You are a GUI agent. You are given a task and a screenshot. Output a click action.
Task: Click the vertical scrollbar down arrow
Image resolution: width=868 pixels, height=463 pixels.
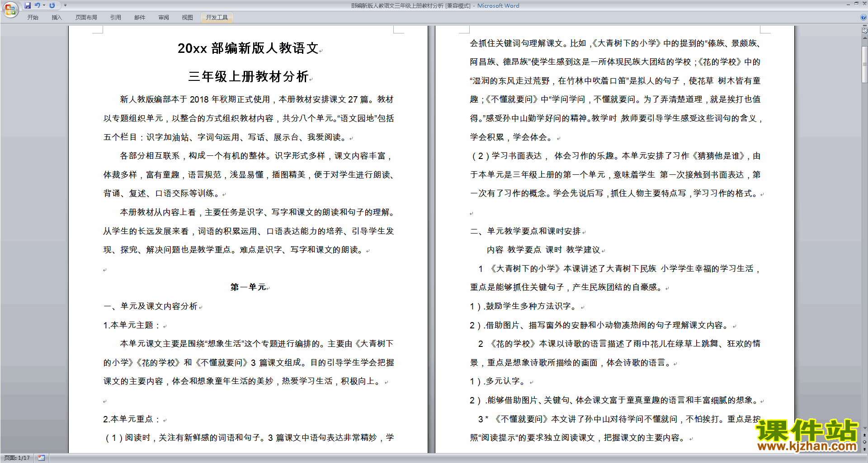pos(865,428)
